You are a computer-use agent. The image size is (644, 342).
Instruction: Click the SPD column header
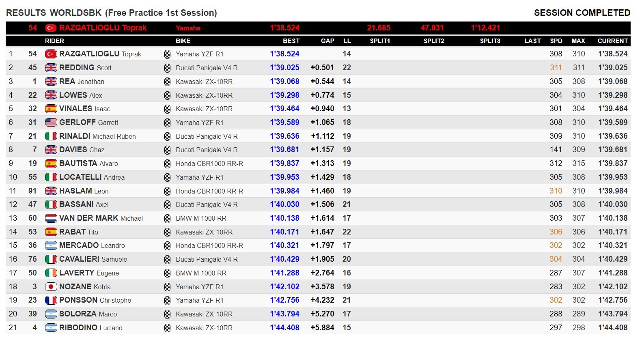click(556, 41)
